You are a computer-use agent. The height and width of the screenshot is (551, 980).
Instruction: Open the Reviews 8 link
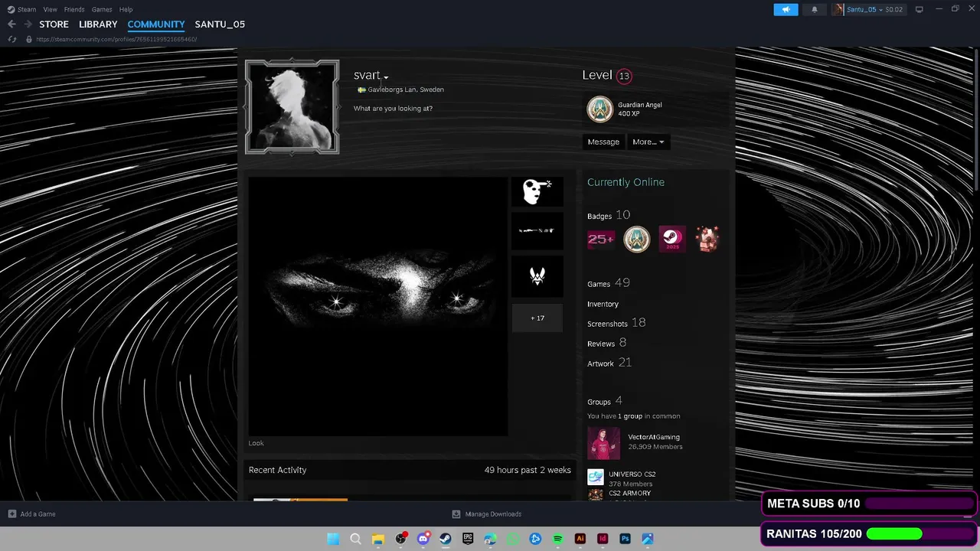tap(606, 343)
